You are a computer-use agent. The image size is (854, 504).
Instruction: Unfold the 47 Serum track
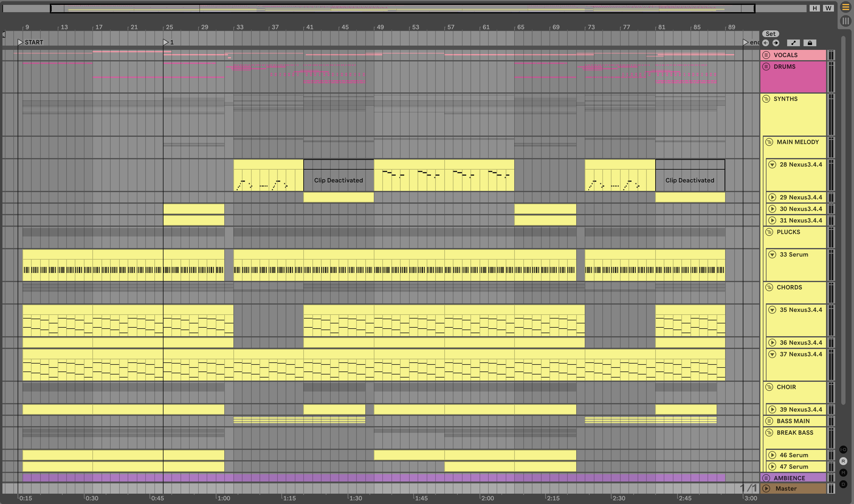point(772,467)
